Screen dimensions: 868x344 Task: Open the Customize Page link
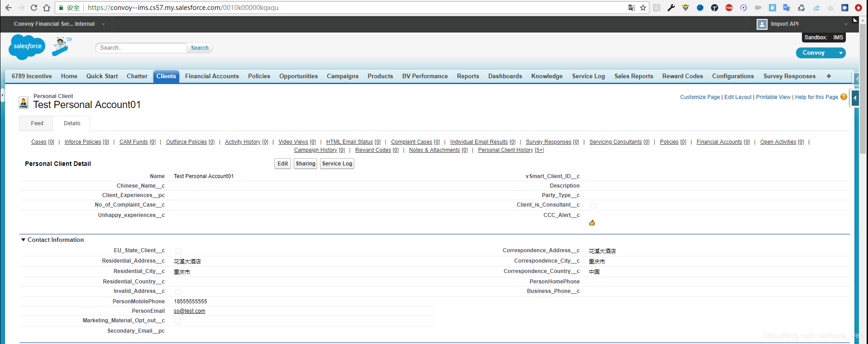(x=700, y=97)
